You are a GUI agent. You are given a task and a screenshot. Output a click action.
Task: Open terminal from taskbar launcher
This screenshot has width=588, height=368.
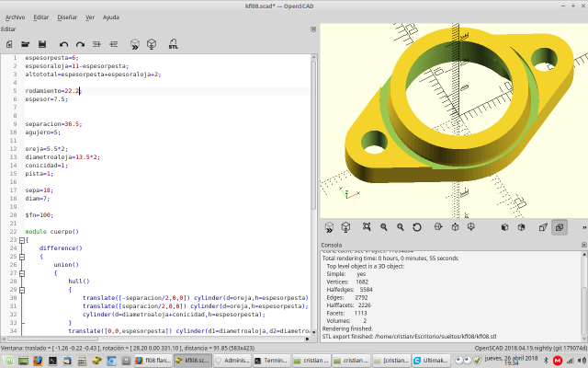tap(52, 361)
